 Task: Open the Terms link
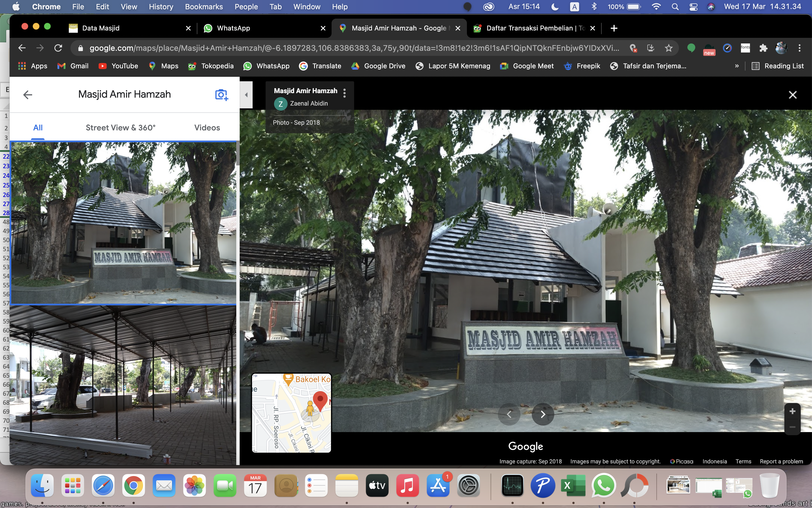743,461
